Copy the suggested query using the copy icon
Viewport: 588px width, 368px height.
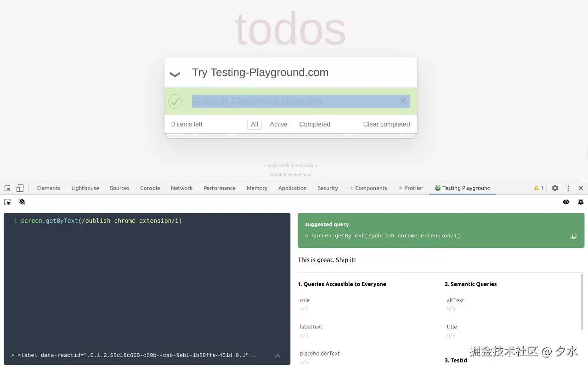pyautogui.click(x=573, y=236)
